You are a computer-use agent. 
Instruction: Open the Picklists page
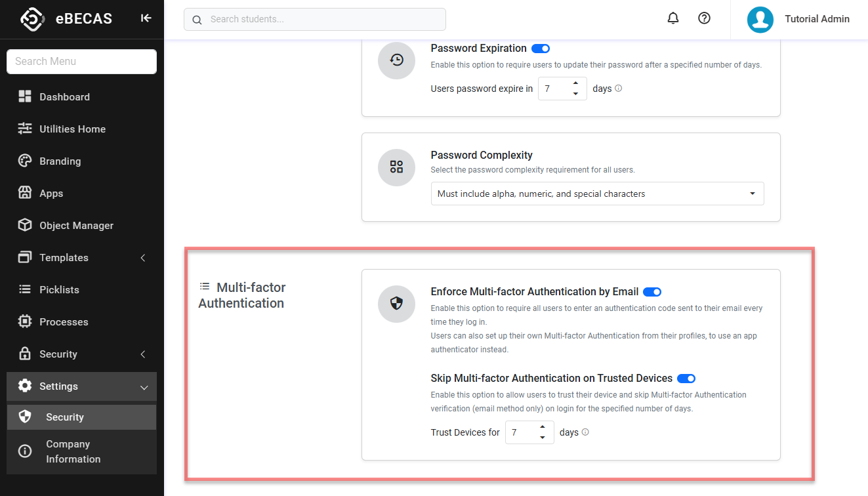pyautogui.click(x=59, y=290)
